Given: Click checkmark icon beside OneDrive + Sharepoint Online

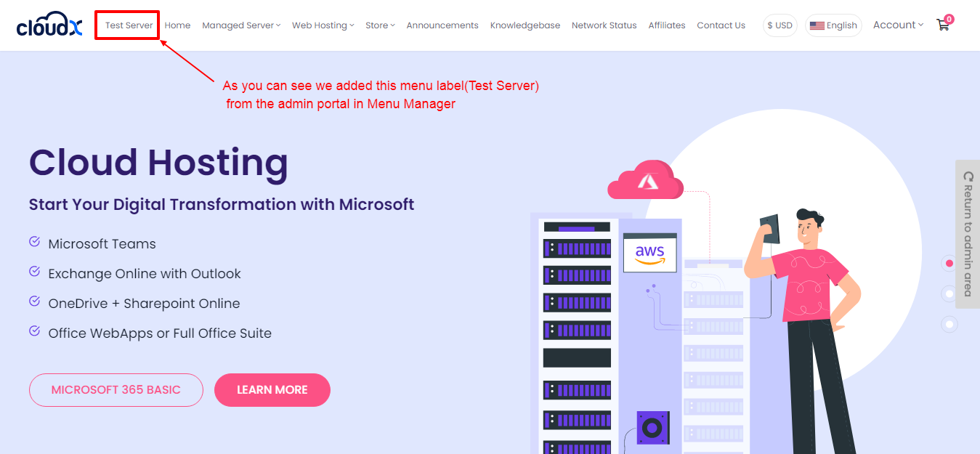Looking at the screenshot, I should tap(34, 301).
